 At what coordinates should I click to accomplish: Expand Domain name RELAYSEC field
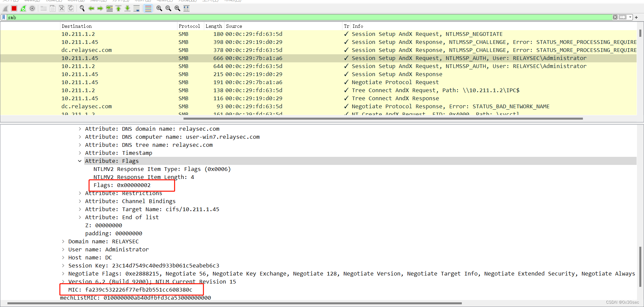tap(63, 241)
